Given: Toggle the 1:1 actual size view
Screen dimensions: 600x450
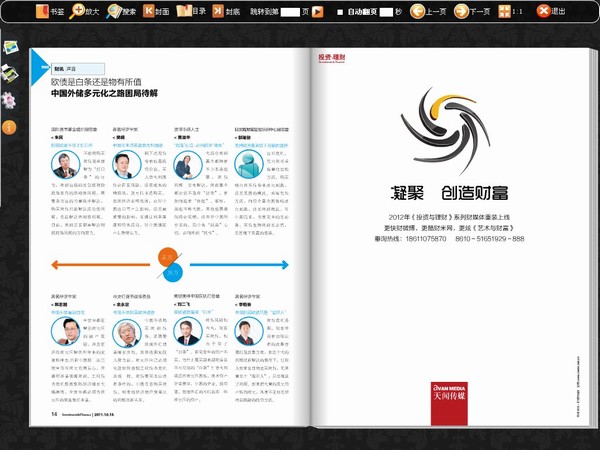Looking at the screenshot, I should pos(510,11).
